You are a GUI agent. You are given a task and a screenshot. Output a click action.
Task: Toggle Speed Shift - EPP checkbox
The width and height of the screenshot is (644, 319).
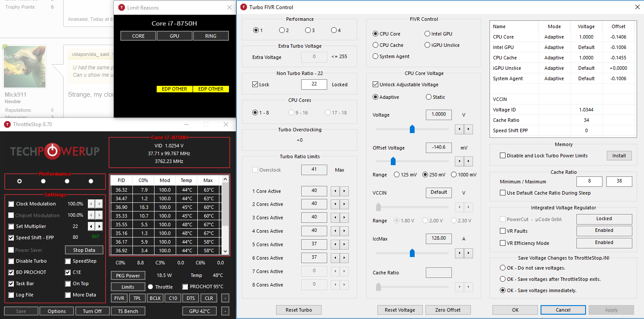tap(11, 238)
